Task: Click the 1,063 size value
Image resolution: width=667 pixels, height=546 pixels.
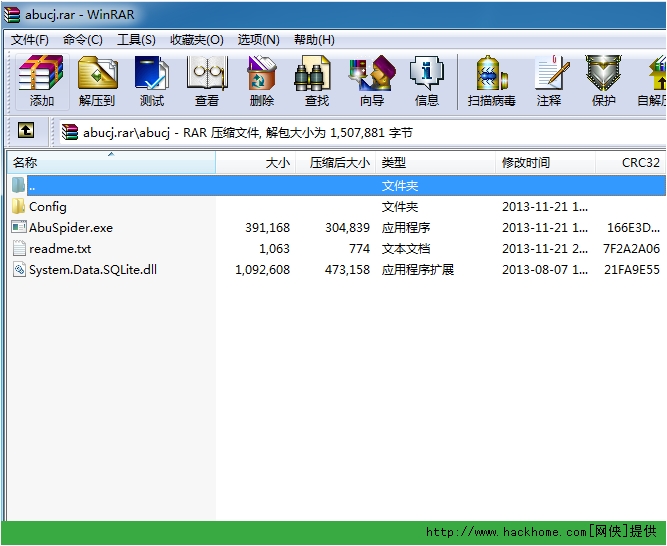Action: coord(274,249)
